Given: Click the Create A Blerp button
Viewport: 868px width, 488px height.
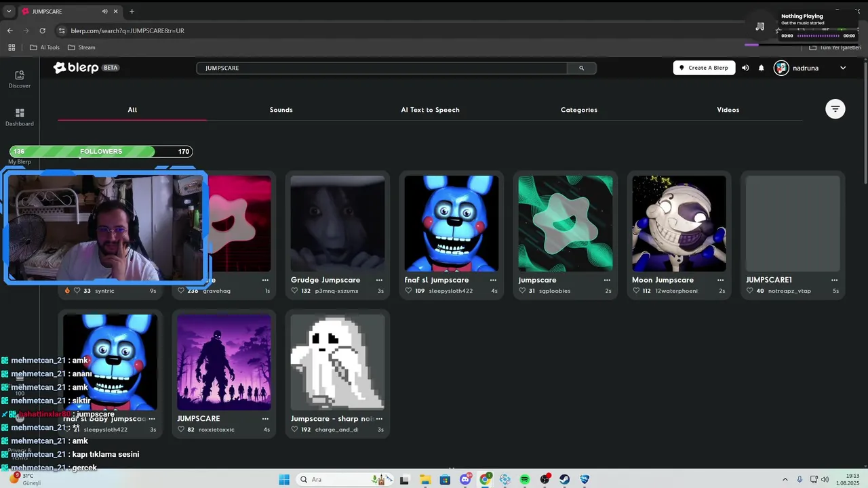Looking at the screenshot, I should (x=704, y=68).
